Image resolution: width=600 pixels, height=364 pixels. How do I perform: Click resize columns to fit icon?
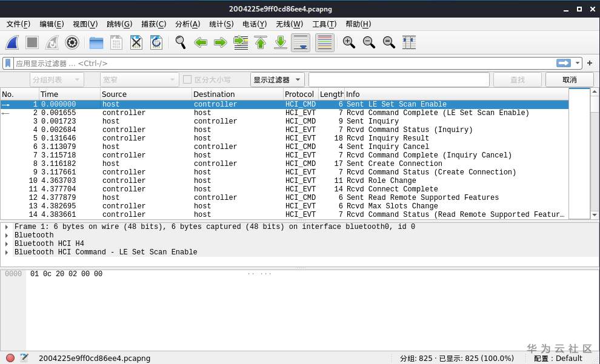pos(408,42)
